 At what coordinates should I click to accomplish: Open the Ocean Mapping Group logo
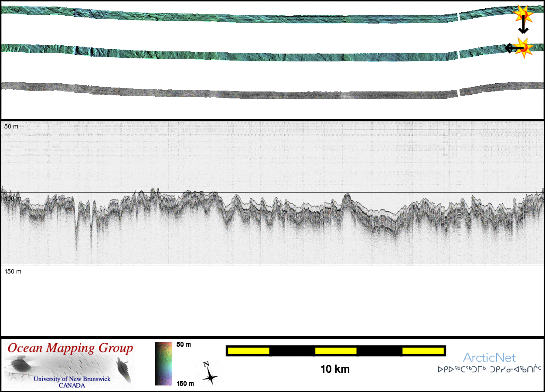point(70,365)
